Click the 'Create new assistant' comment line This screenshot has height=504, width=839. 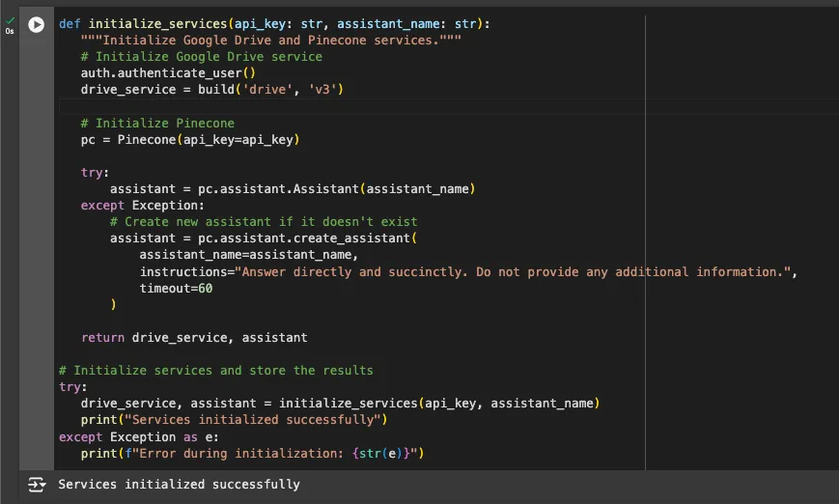tap(270, 222)
